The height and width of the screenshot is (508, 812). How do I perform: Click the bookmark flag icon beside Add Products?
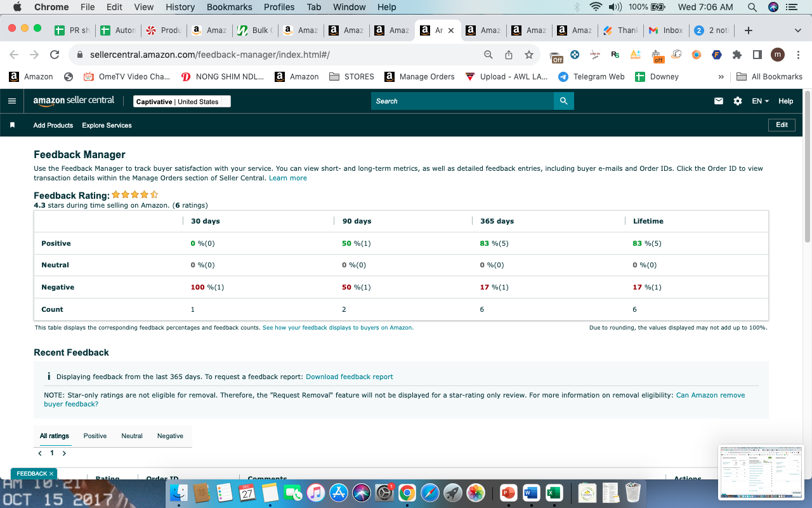12,125
